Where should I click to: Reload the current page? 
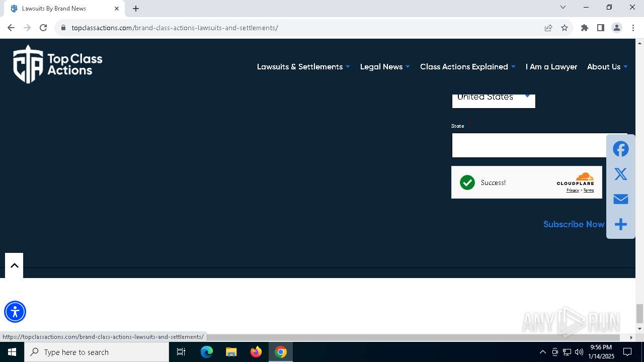click(43, 28)
